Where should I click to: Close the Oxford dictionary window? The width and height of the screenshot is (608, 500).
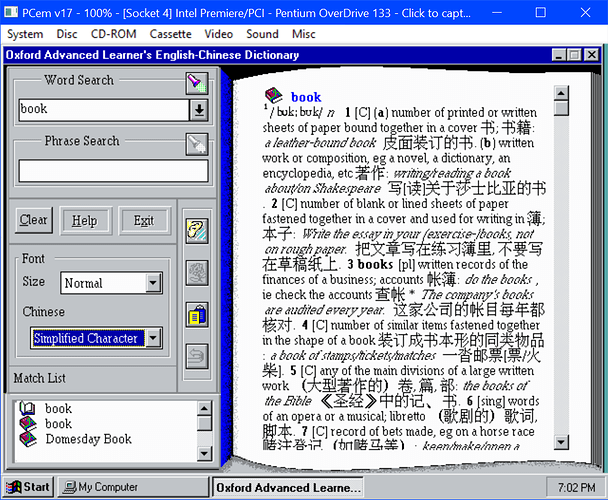[592, 55]
